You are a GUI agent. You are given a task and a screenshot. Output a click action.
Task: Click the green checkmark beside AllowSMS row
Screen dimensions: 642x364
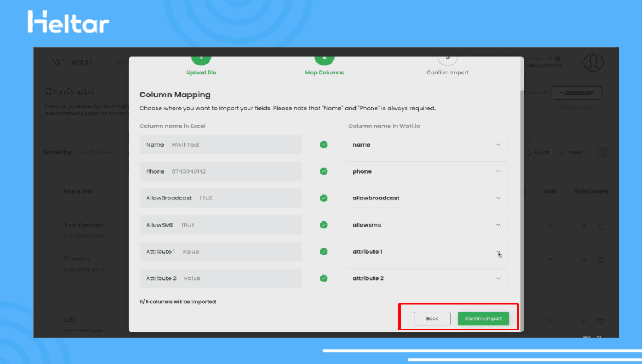[x=324, y=225]
